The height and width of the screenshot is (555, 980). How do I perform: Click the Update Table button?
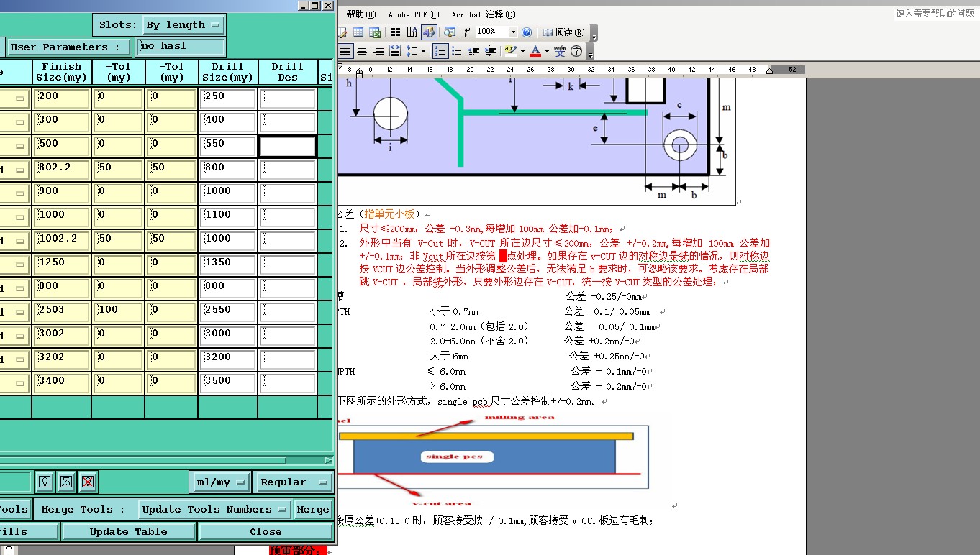point(129,531)
